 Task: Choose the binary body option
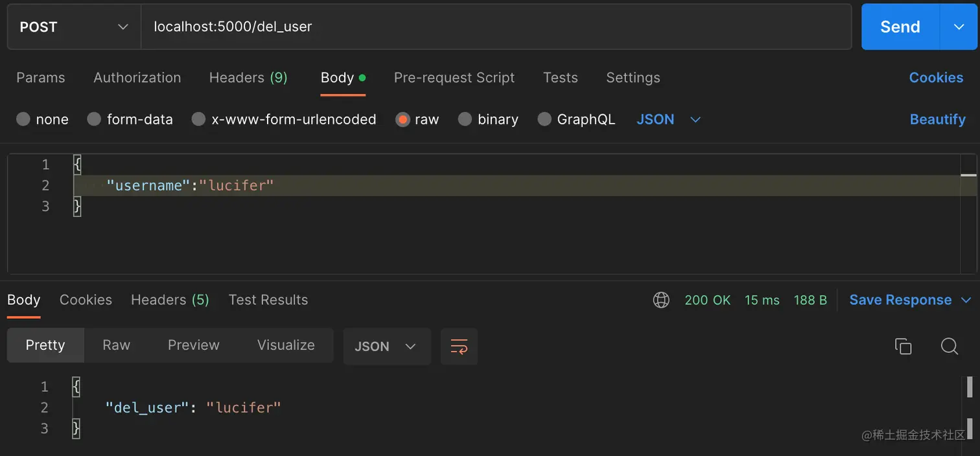(465, 119)
